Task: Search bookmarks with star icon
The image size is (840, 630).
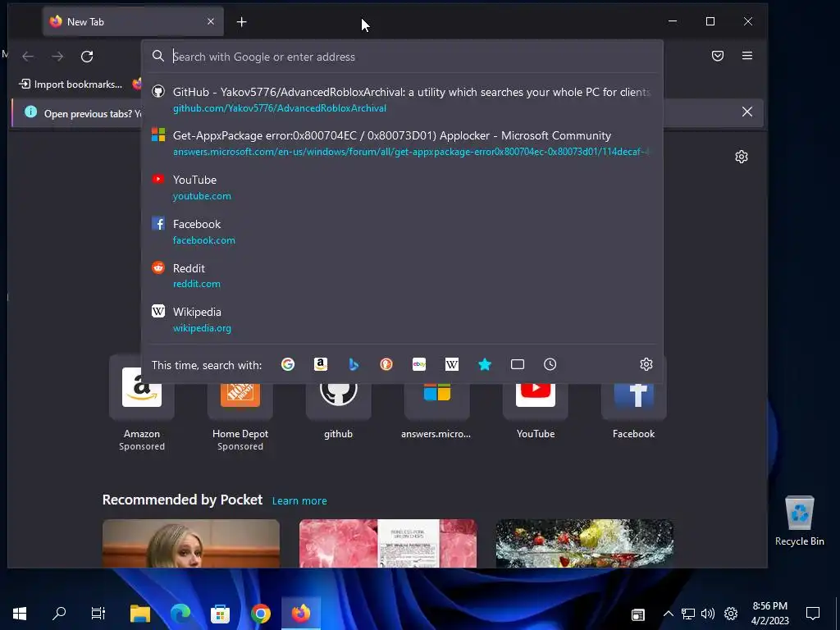Action: tap(485, 364)
